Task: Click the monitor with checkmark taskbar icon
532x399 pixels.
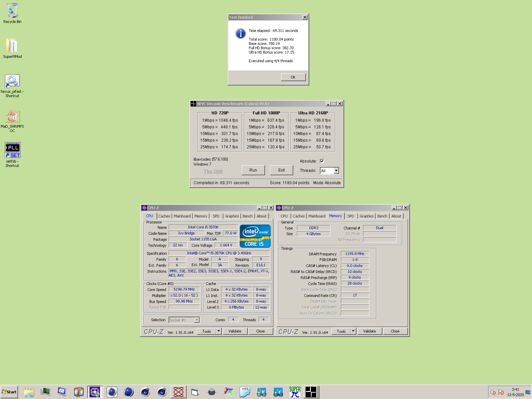Action: [x=62, y=392]
